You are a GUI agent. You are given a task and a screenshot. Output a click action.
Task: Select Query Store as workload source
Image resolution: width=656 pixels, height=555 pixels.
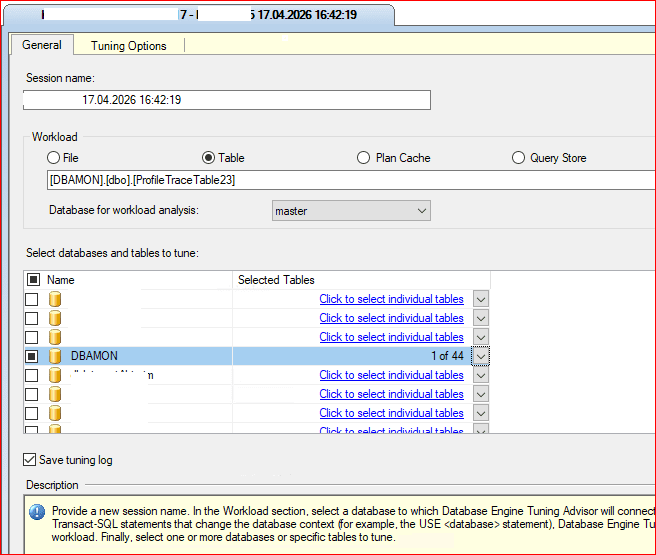coord(518,158)
